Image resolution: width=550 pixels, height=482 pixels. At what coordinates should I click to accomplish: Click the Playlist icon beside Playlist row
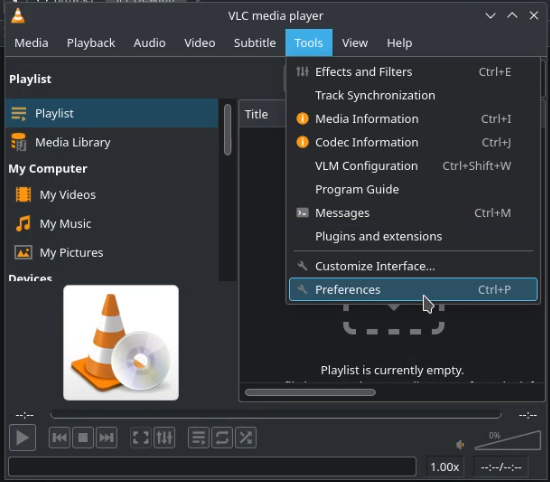point(19,114)
